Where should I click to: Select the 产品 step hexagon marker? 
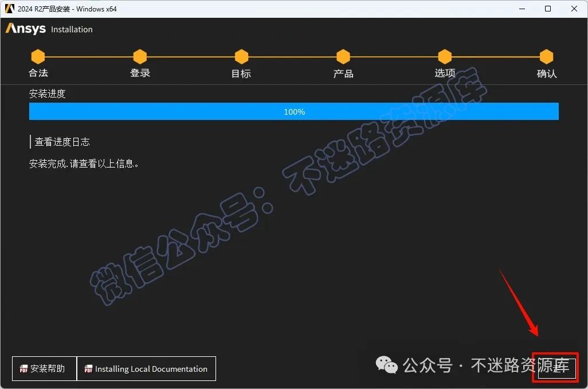343,57
